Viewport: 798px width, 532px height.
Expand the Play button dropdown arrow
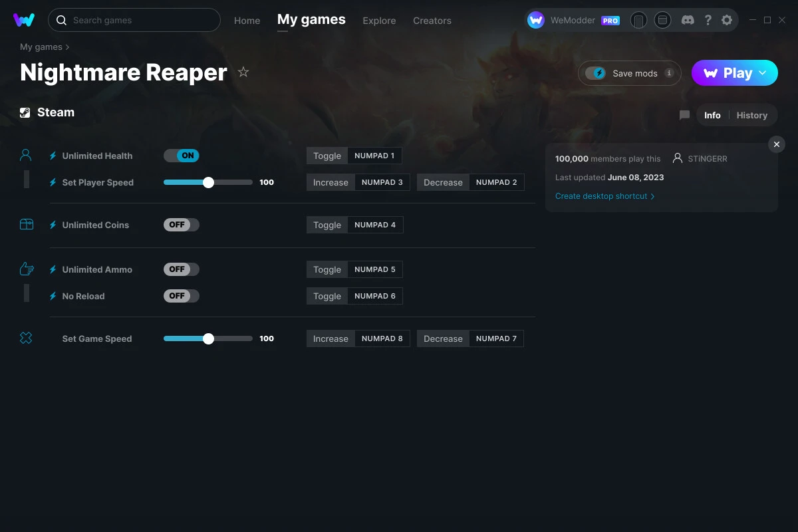point(763,73)
